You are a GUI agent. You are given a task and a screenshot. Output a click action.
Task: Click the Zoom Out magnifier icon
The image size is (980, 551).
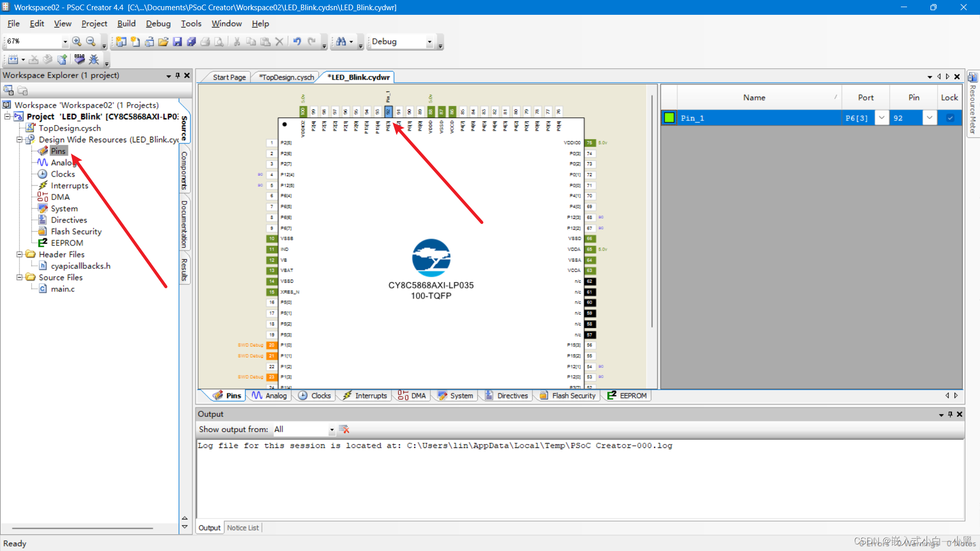pos(91,42)
